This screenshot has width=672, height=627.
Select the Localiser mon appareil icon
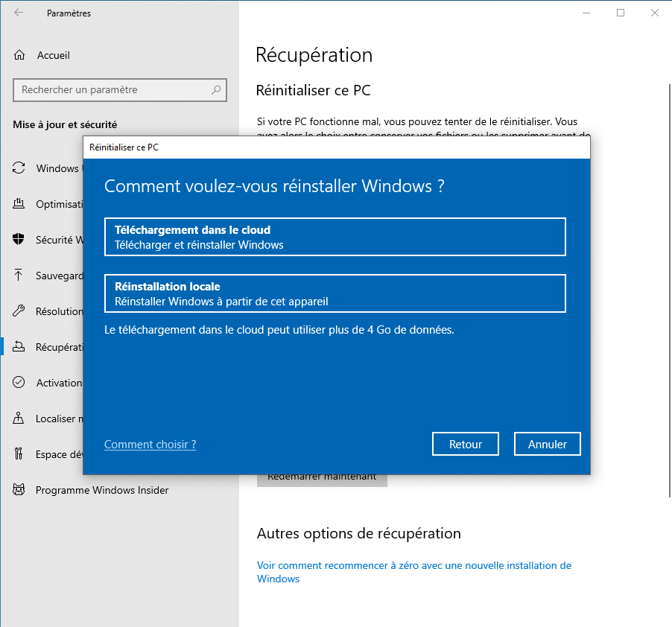pos(19,418)
